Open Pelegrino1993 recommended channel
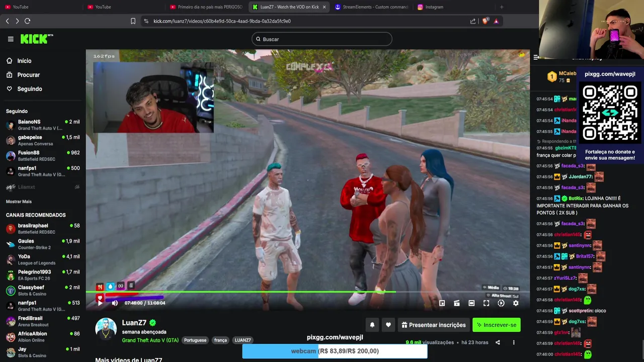 pos(43,275)
